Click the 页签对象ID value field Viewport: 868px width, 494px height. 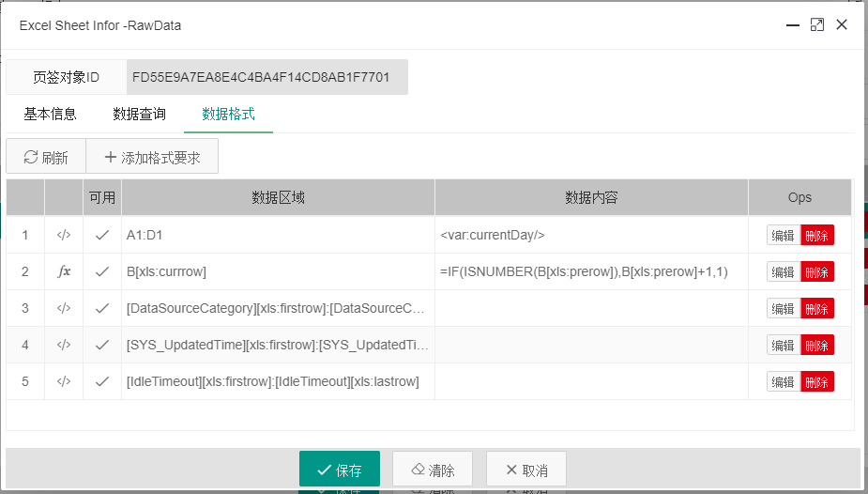point(267,77)
